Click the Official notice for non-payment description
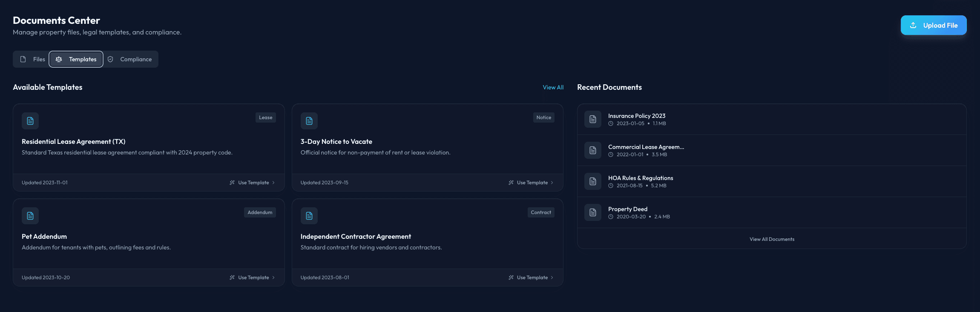Screen dimensions: 980x312 point(375,152)
